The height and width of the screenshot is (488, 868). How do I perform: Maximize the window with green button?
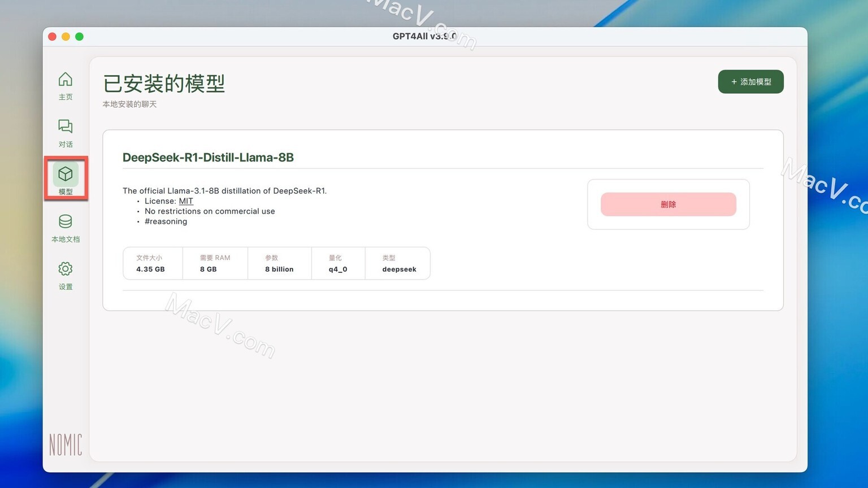coord(79,37)
